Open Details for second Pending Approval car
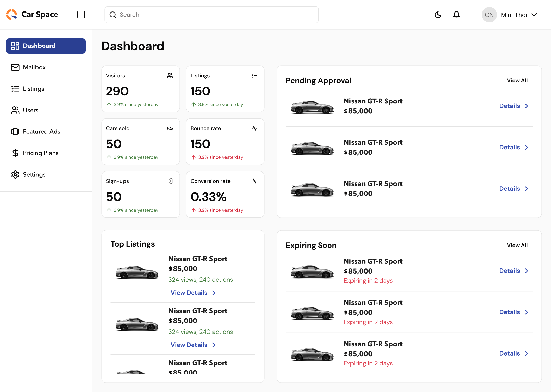The width and height of the screenshot is (551, 392). pos(509,148)
